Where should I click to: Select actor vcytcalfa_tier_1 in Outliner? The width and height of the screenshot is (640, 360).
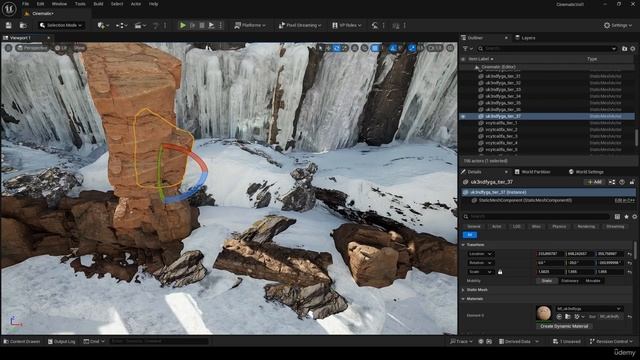pos(501,123)
